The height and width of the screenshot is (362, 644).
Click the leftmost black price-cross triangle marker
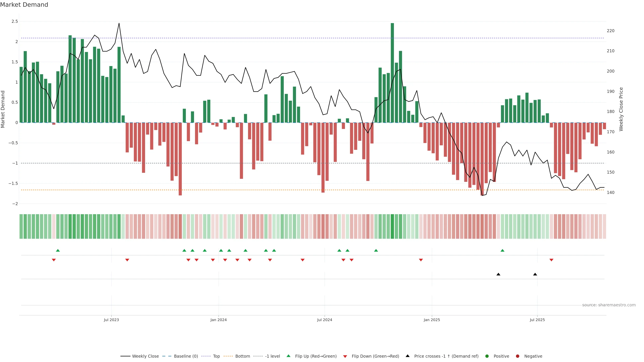click(x=498, y=274)
